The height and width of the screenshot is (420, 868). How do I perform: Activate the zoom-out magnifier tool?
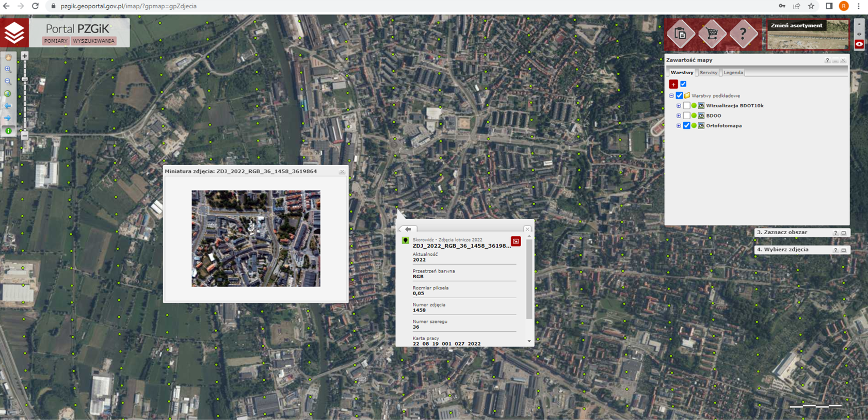(8, 82)
